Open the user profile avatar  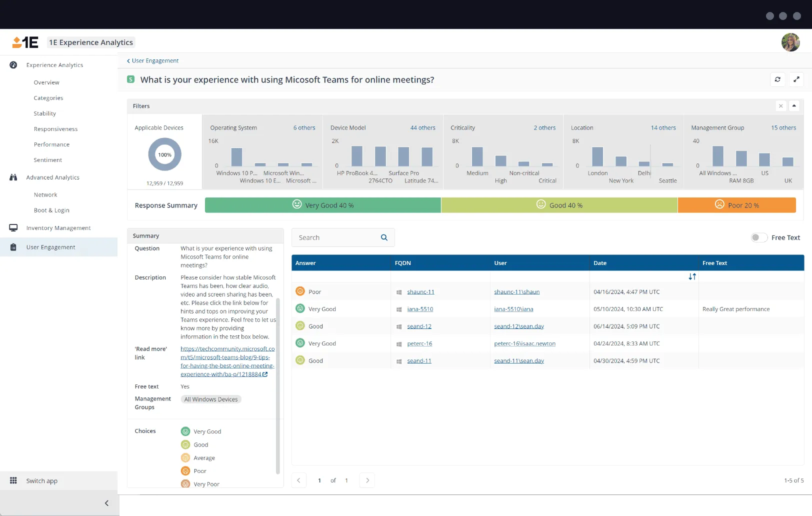point(790,42)
